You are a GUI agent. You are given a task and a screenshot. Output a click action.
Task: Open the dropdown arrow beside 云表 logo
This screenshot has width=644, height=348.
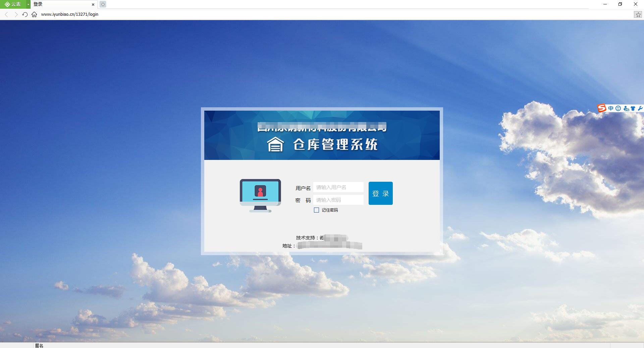coord(28,4)
